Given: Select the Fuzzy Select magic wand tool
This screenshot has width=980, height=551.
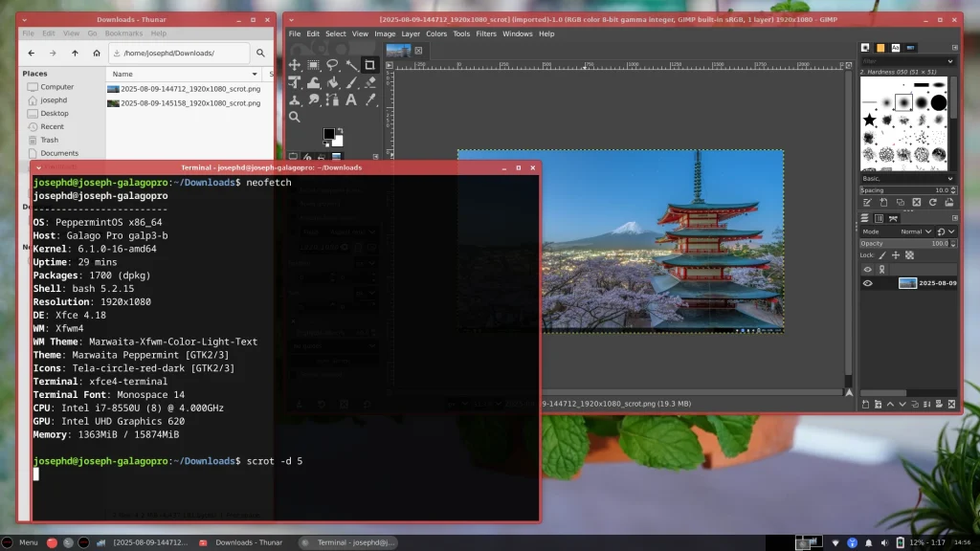Looking at the screenshot, I should 351,65.
